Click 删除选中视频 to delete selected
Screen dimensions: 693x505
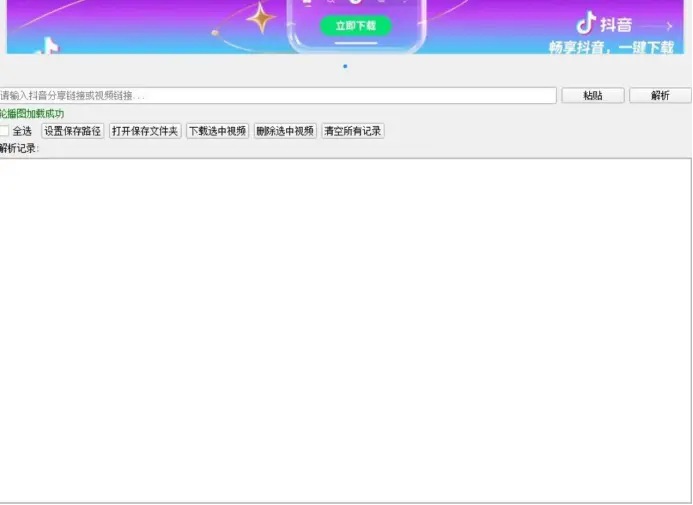click(x=285, y=131)
